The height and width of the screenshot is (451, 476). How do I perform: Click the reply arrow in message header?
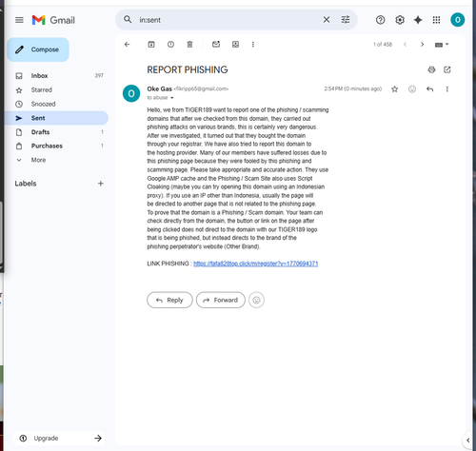429,89
